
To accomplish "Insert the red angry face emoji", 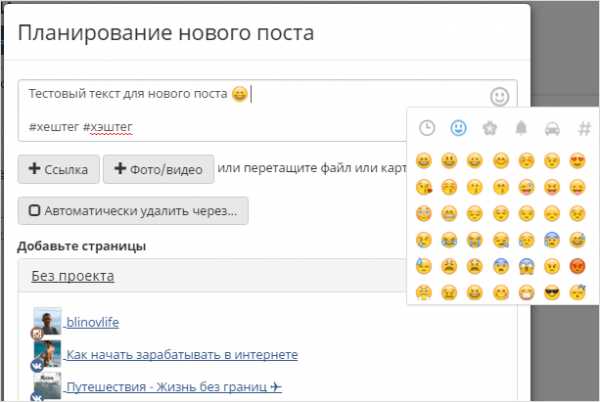I will pyautogui.click(x=577, y=266).
